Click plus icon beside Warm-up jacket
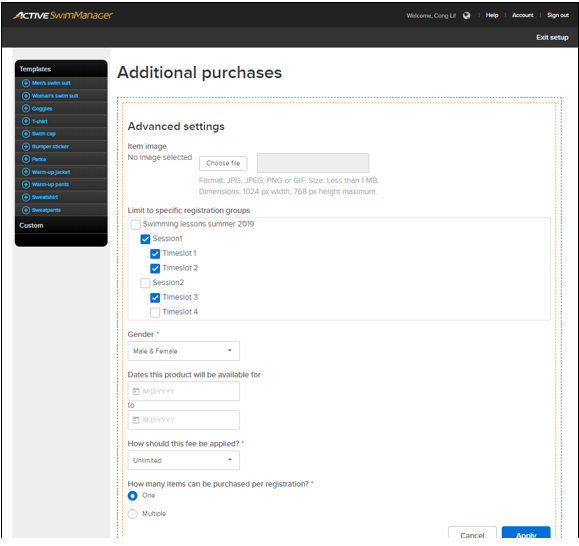 (x=25, y=172)
